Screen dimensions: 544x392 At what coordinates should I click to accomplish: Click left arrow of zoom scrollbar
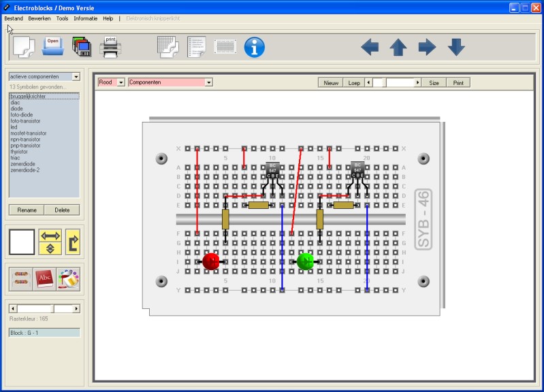(368, 82)
